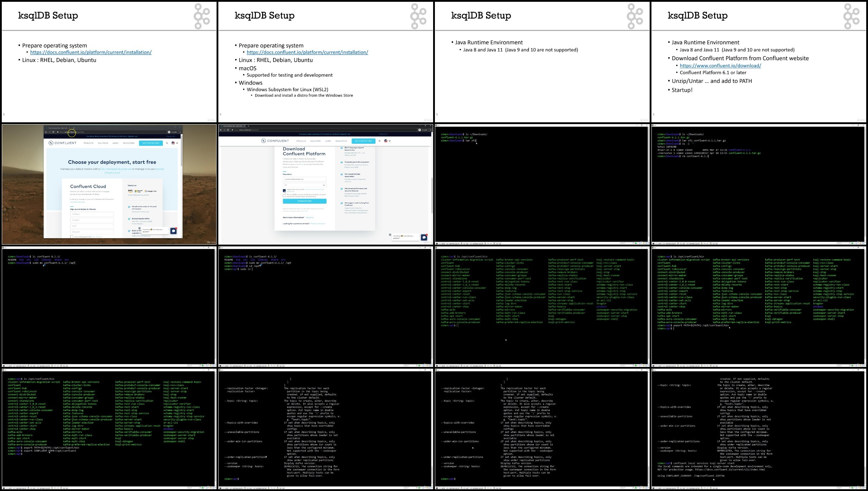Screen dimensions: 868x491
Task: Open the docs.confluent.io link on the macOS and Windows slide
Action: [307, 52]
